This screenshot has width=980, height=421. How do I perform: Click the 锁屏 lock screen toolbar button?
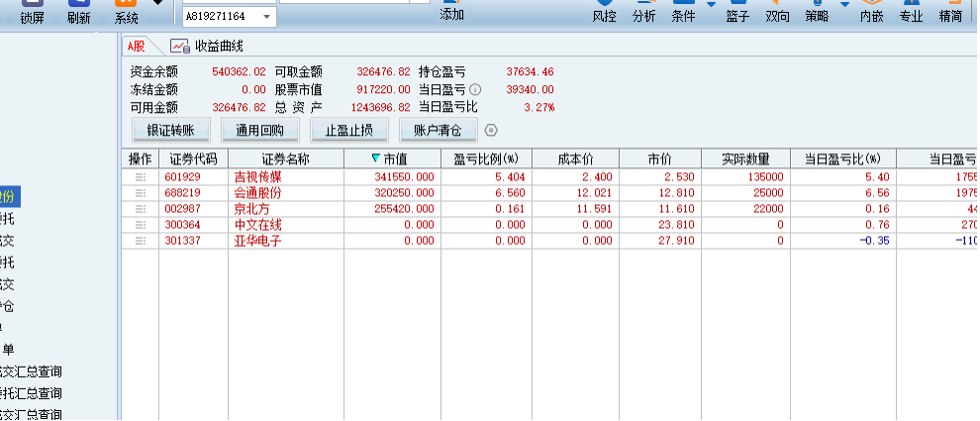[32, 12]
